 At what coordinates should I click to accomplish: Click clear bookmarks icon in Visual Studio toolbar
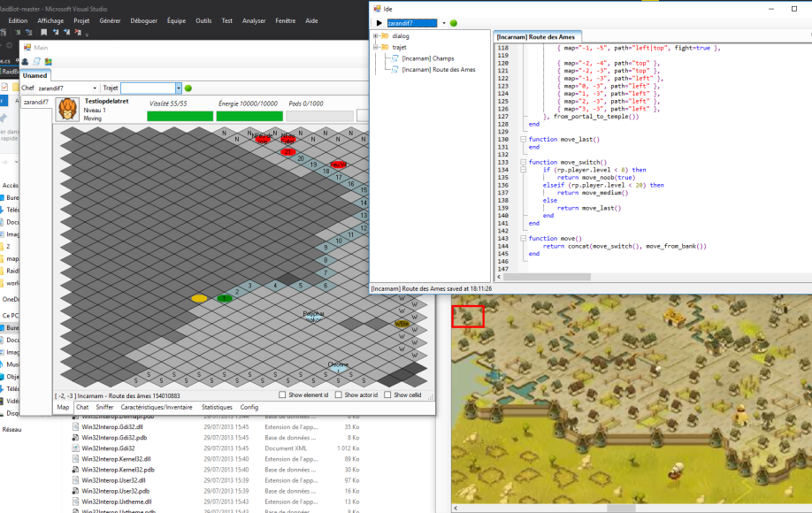point(78,32)
